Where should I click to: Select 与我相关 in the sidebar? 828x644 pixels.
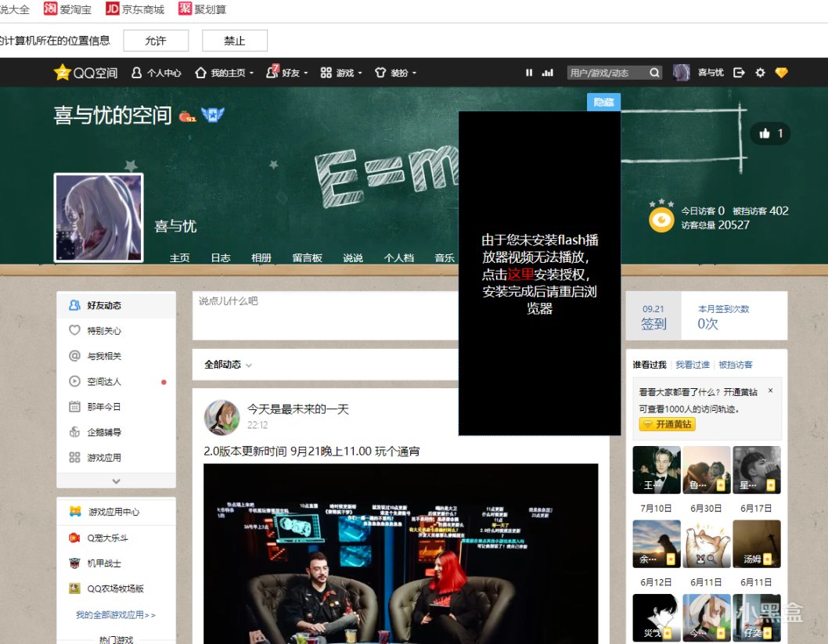click(116, 356)
